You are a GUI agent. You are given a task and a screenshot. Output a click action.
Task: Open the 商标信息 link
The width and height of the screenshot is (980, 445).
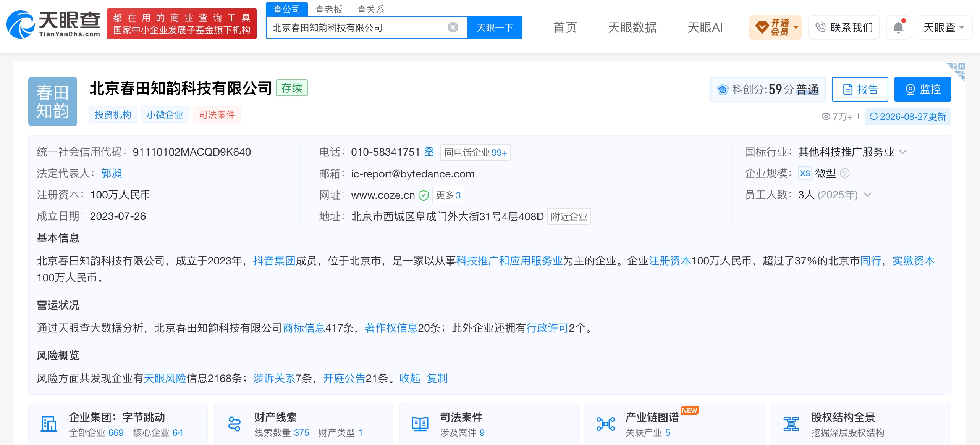pyautogui.click(x=304, y=328)
